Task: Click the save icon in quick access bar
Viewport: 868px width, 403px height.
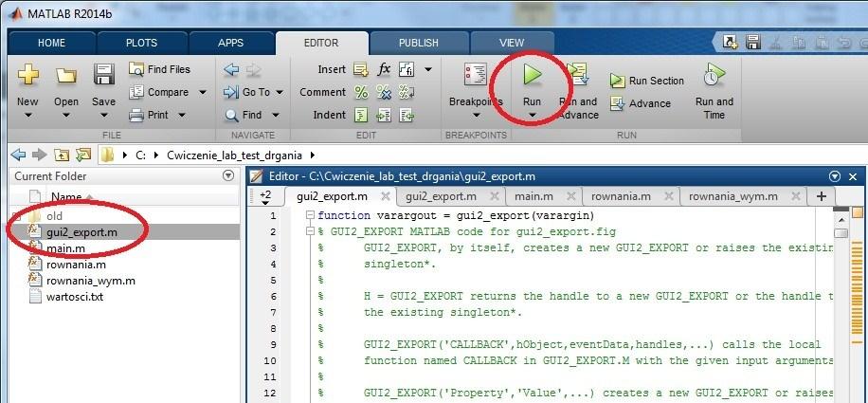Action: [x=752, y=42]
